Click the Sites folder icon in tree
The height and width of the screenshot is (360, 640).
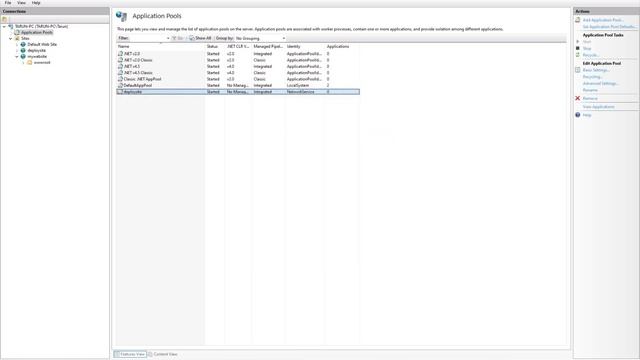pos(17,38)
